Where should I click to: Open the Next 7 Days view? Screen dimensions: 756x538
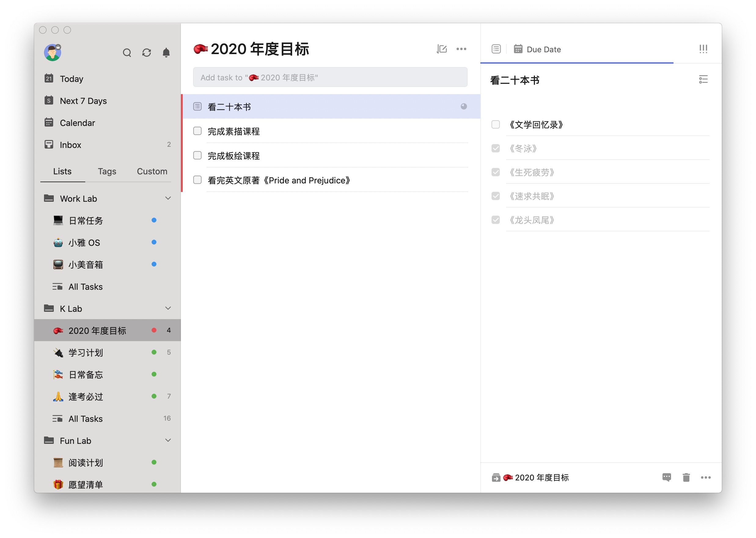click(83, 101)
